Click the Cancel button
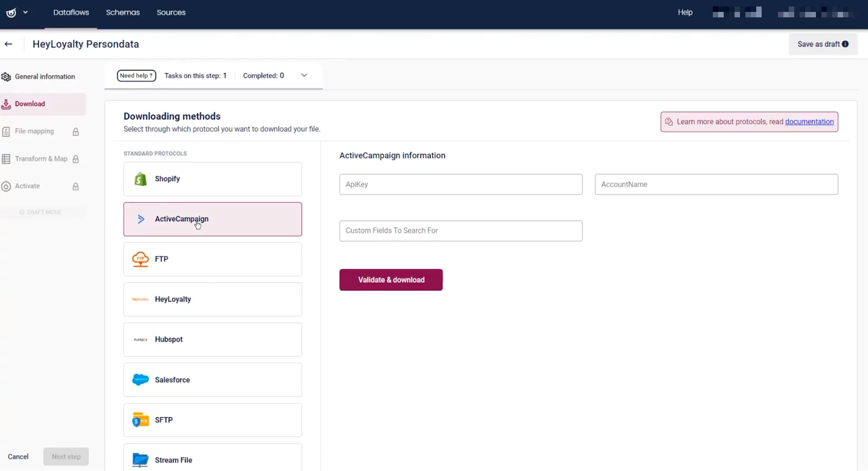Viewport: 868px width, 471px height. tap(18, 456)
